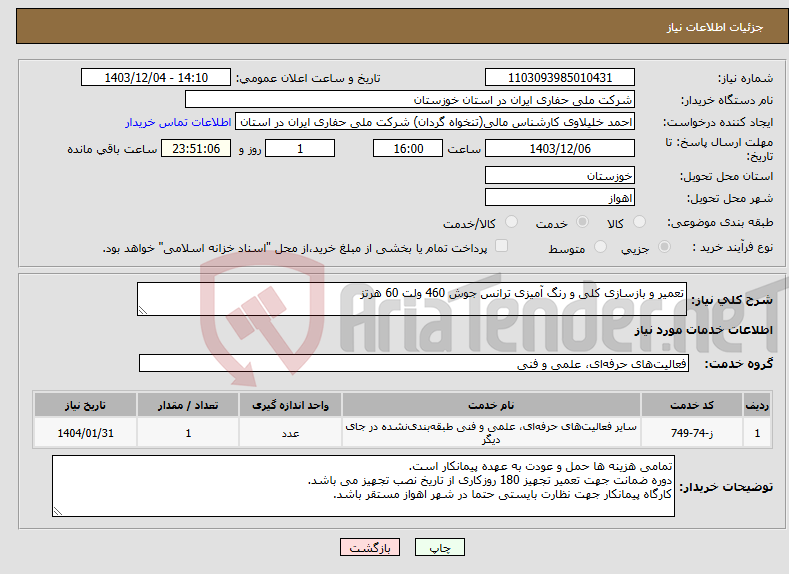This screenshot has height=574, width=789.
Task: Click the unit cell عدد
Action: pos(290,433)
